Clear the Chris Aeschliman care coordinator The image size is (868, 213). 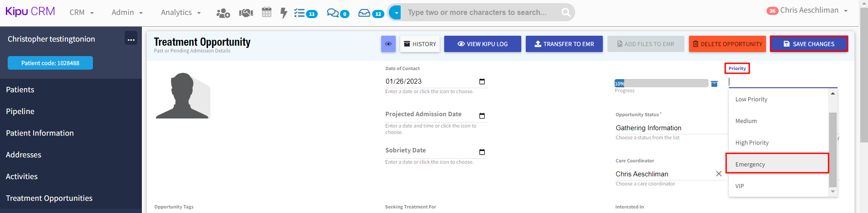pyautogui.click(x=718, y=174)
